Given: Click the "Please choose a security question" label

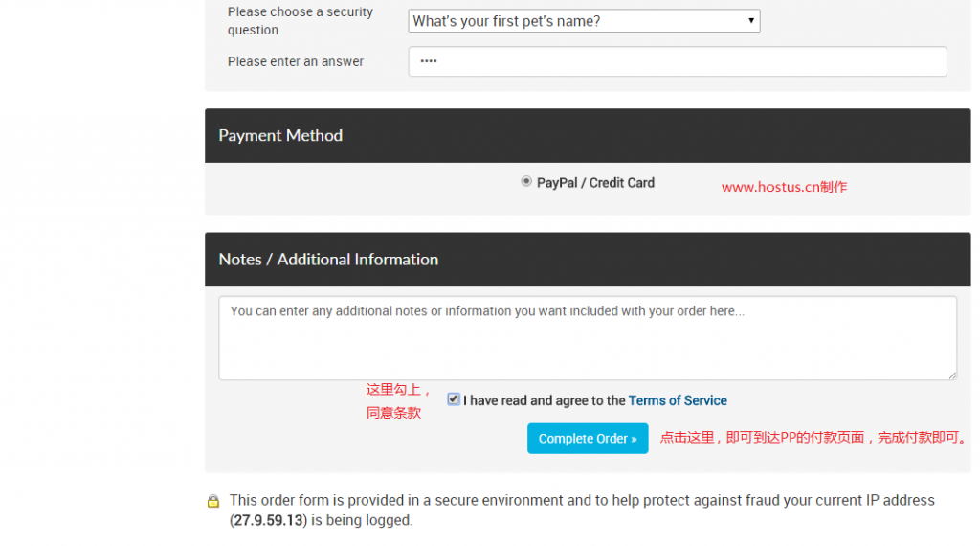Looking at the screenshot, I should pyautogui.click(x=300, y=21).
